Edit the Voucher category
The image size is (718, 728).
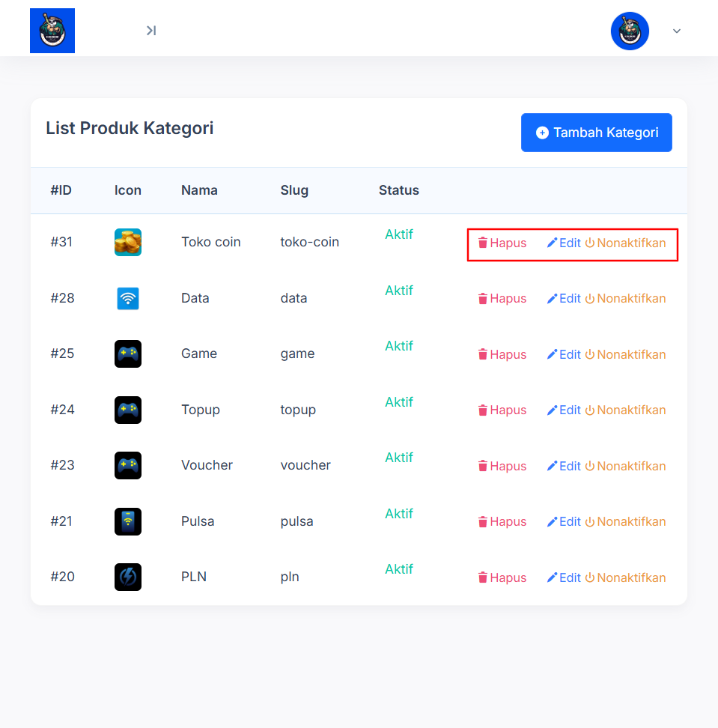point(564,466)
